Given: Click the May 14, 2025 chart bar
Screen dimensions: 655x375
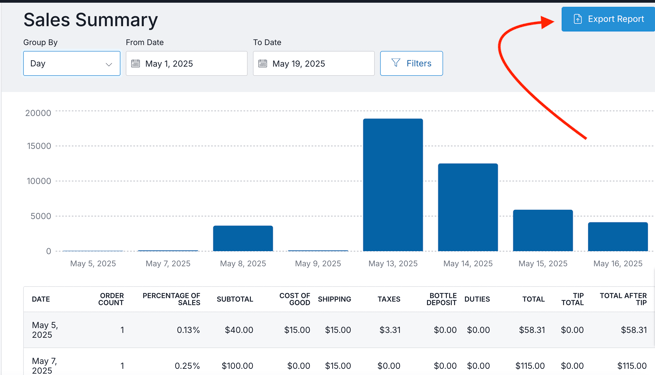Looking at the screenshot, I should 468,208.
